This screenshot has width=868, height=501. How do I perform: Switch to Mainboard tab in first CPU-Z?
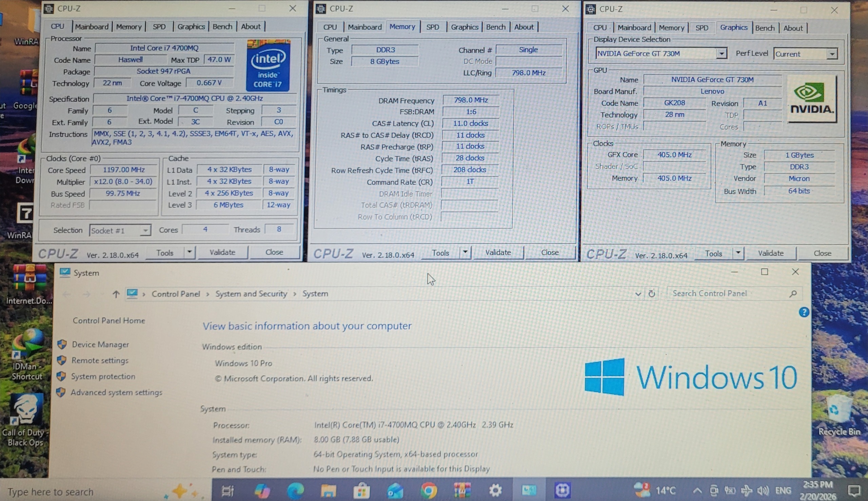pos(92,26)
